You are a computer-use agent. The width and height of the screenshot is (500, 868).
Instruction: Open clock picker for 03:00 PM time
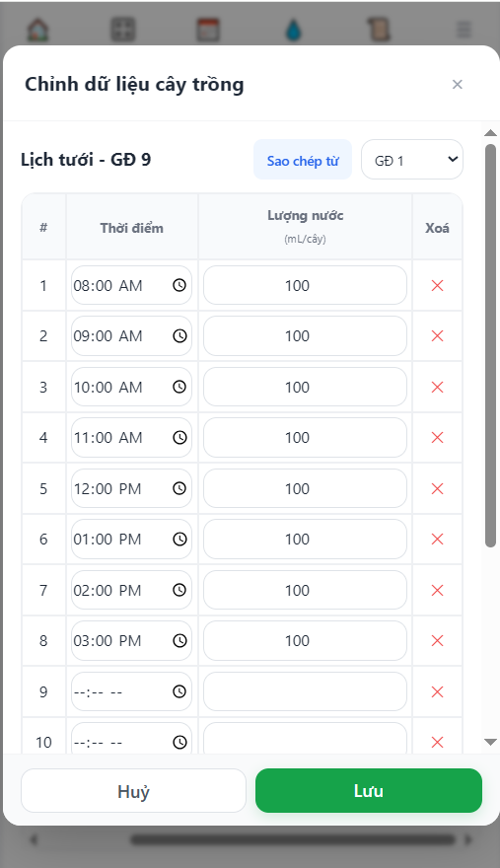coord(179,640)
